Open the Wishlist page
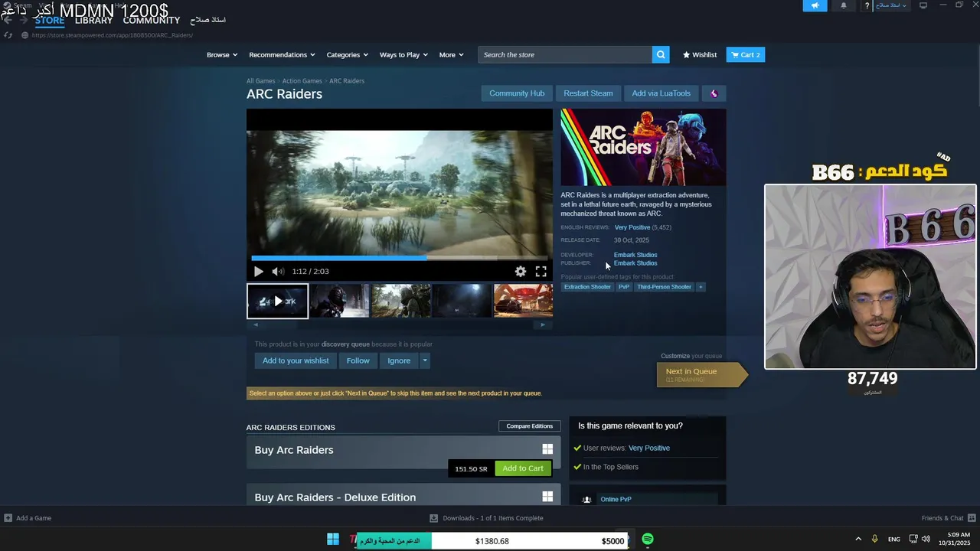 pyautogui.click(x=700, y=54)
